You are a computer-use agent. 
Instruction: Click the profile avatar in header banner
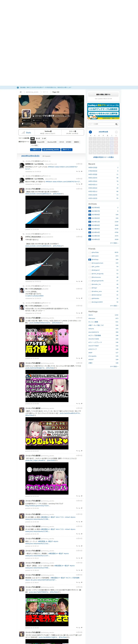pos(26,114)
